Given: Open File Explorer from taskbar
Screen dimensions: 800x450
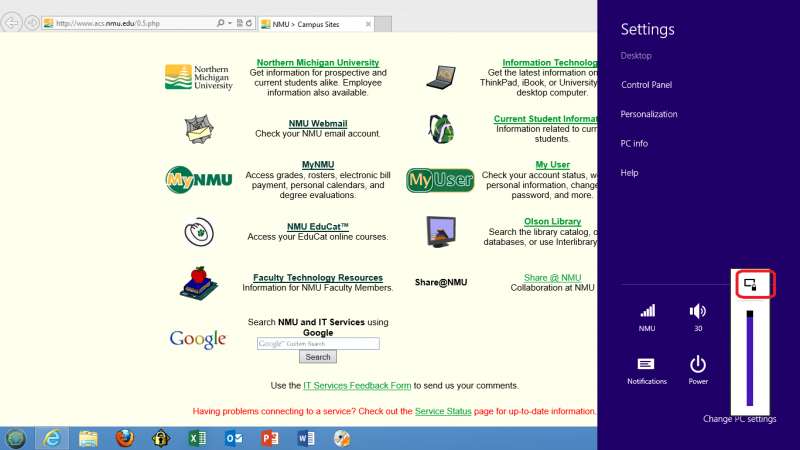Looking at the screenshot, I should 88,438.
